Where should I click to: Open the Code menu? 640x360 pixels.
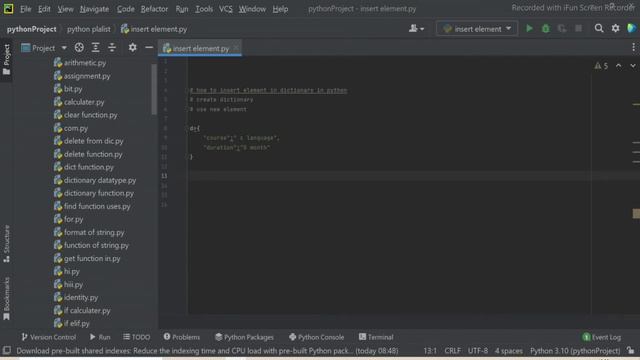pyautogui.click(x=125, y=9)
